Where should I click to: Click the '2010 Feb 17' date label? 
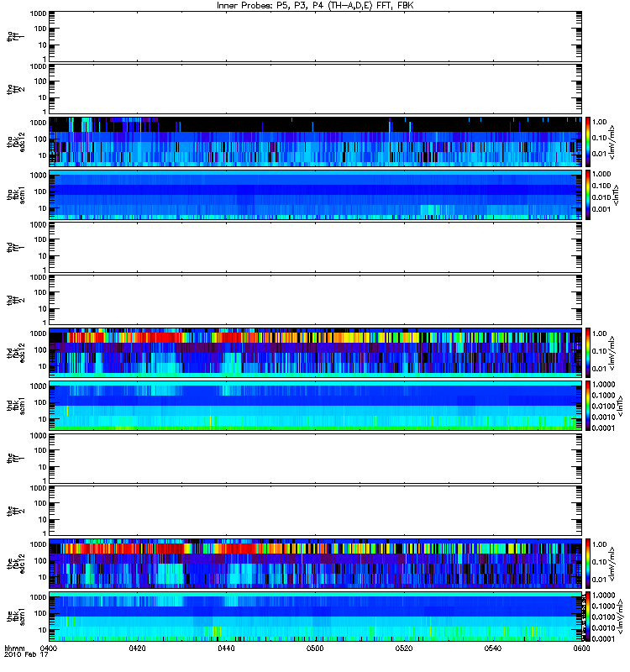pos(26,654)
